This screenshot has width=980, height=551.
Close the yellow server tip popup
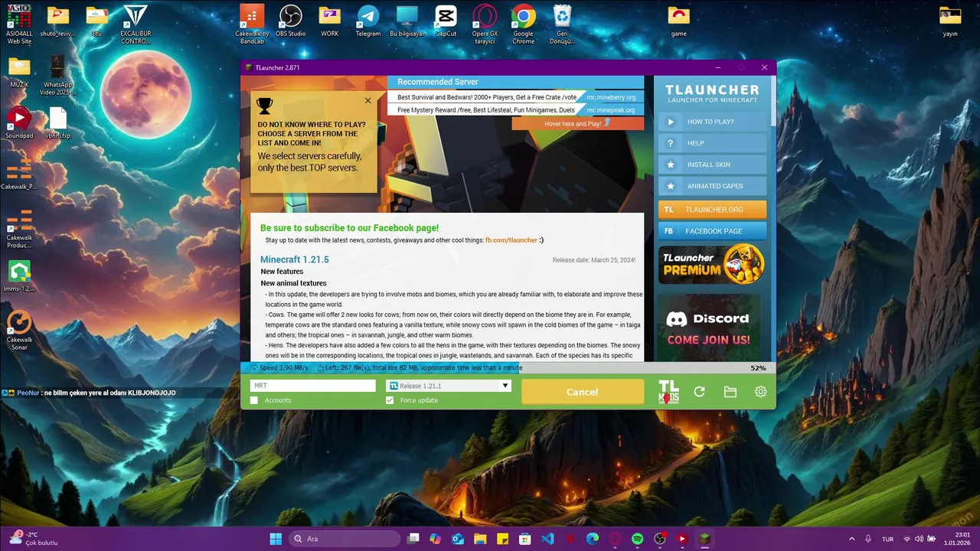pyautogui.click(x=367, y=100)
